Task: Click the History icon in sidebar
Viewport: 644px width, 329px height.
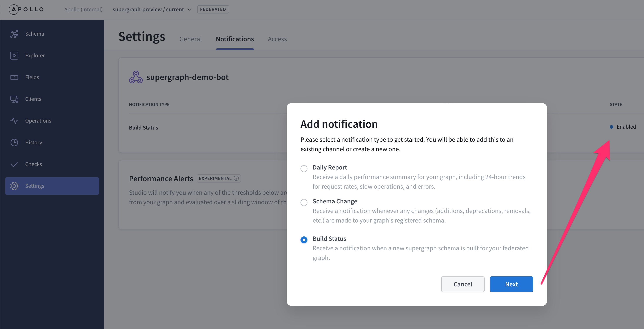Action: [x=14, y=142]
